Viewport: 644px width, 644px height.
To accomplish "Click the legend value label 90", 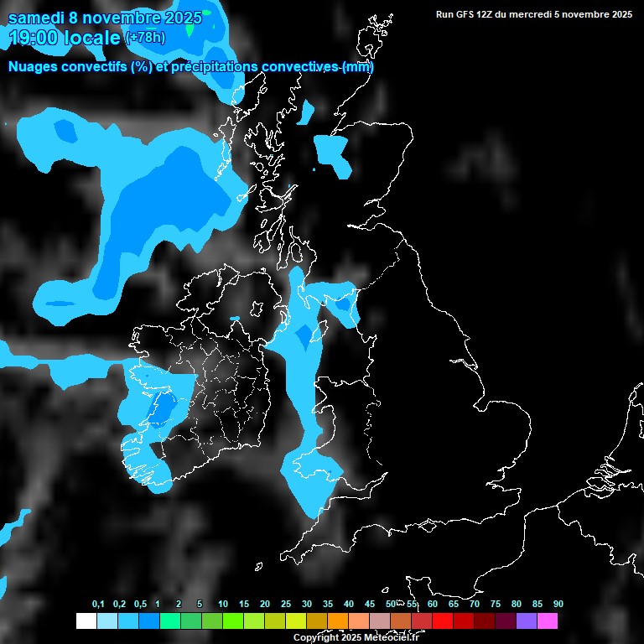I will pyautogui.click(x=558, y=605).
